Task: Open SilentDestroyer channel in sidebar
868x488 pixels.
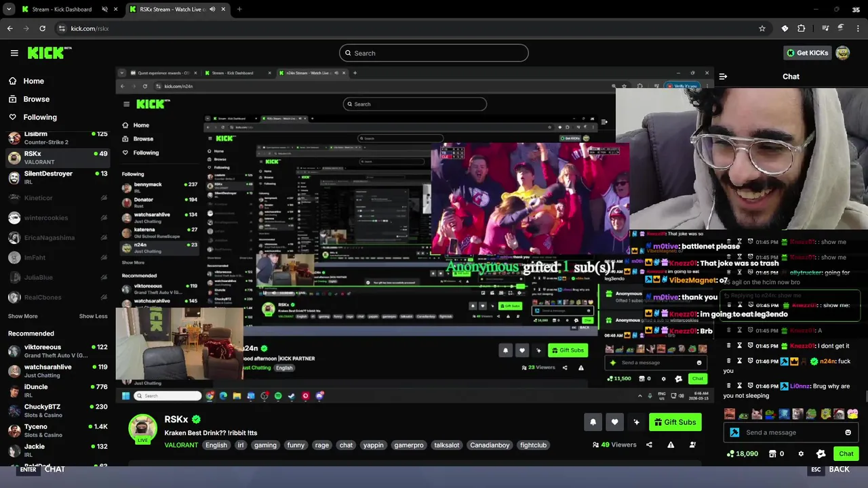Action: [58, 178]
